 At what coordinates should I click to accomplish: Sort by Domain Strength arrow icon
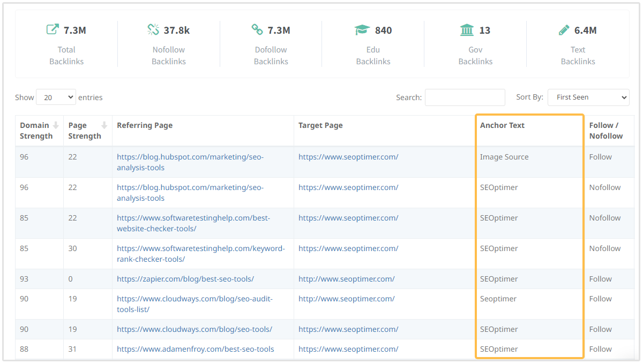pos(56,125)
